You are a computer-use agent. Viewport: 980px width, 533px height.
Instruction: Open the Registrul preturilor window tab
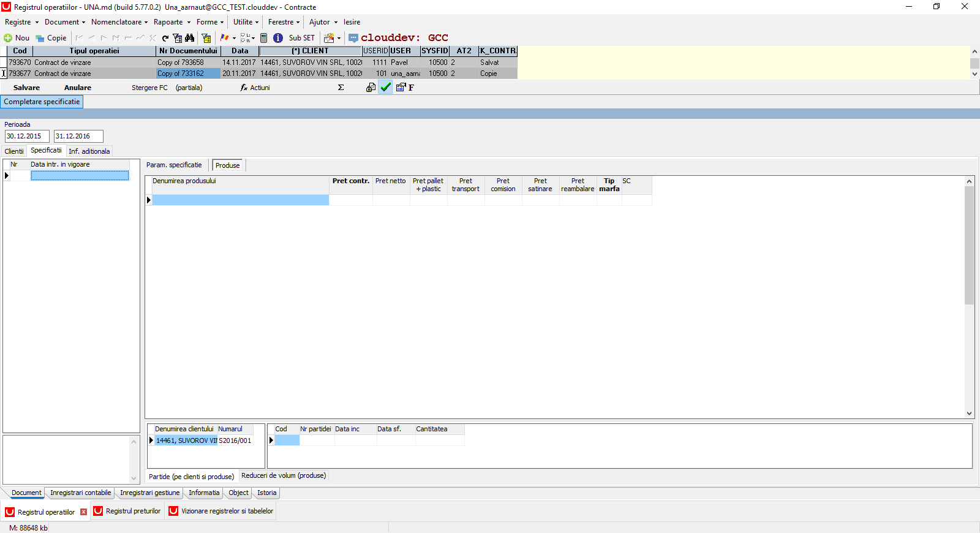(x=127, y=511)
